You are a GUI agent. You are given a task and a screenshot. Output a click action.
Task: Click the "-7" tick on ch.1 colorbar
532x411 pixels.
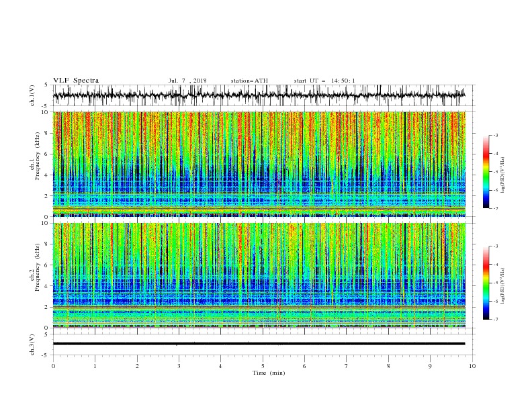pos(496,208)
